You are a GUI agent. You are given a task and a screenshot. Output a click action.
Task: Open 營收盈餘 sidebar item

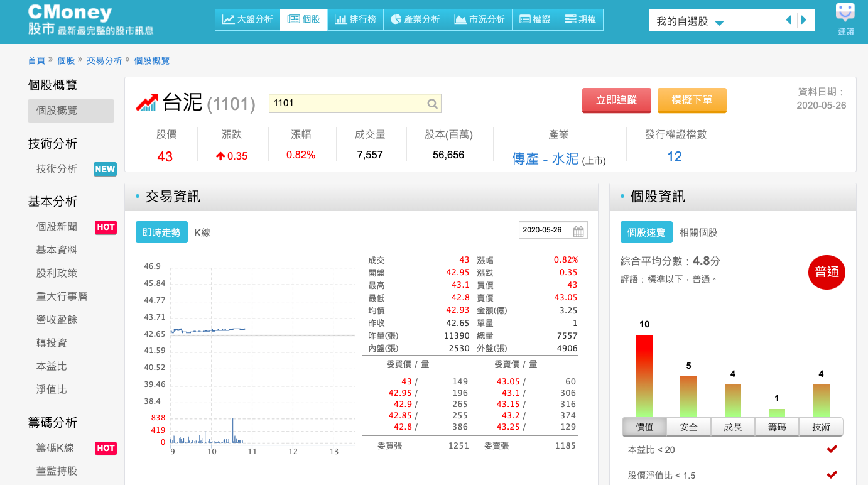(57, 320)
